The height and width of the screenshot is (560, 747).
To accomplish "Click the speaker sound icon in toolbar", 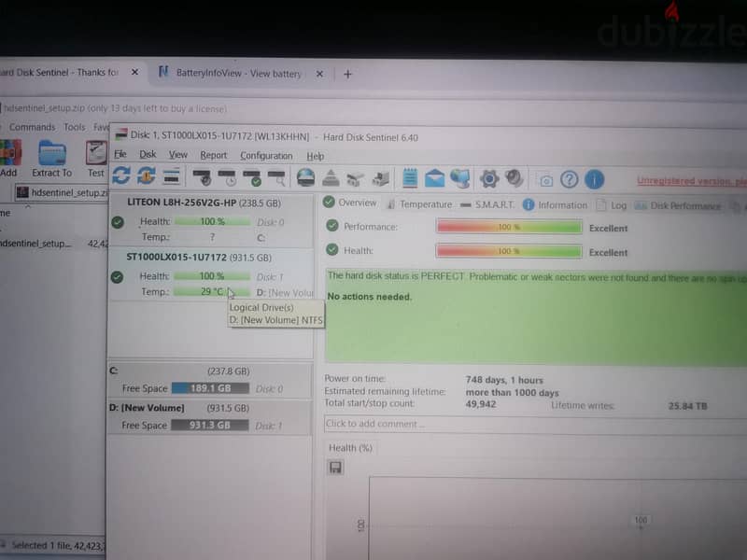I will tap(514, 178).
